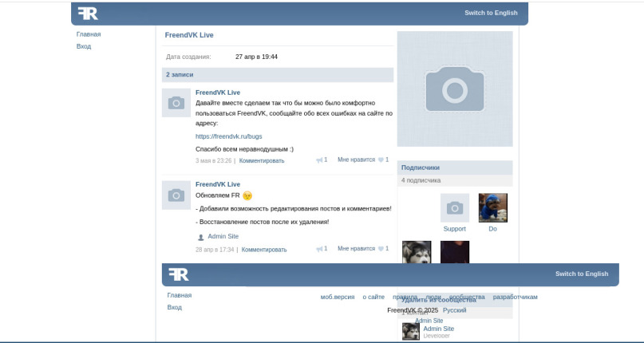Go to Главная in the lower menu
Viewport: 644px width, 343px height.
(179, 295)
